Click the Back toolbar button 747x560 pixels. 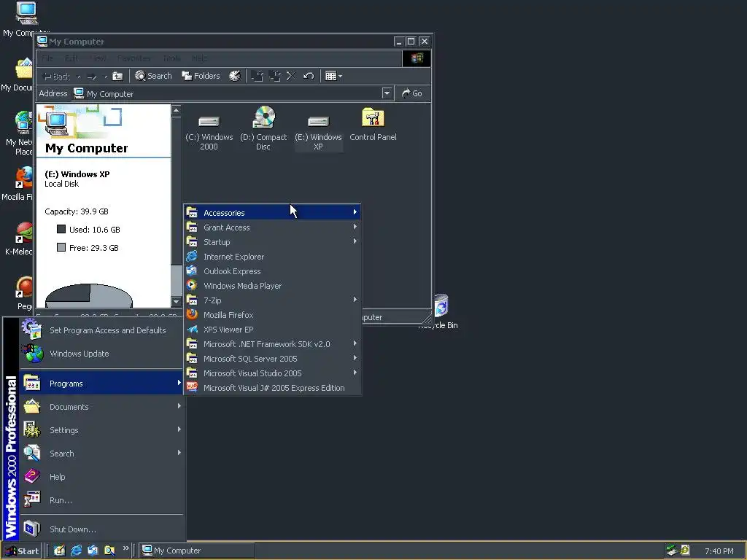56,76
